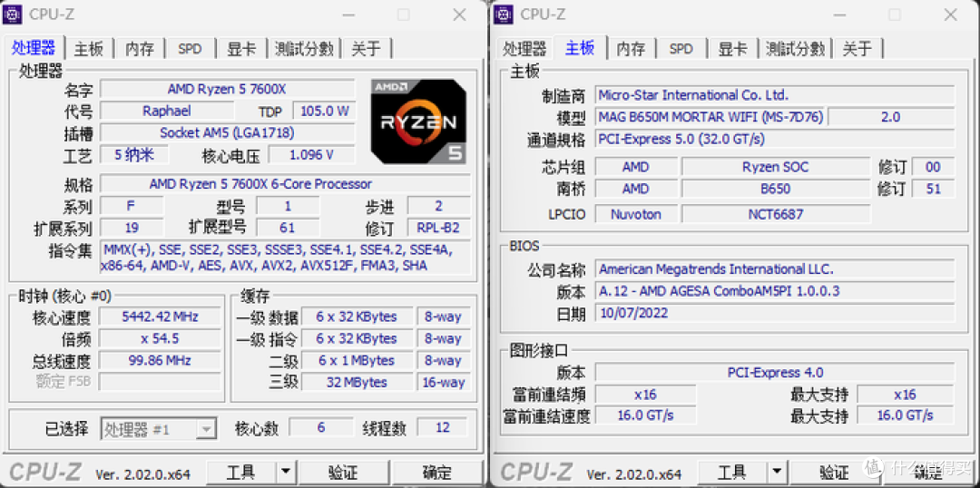Close the left CPU-Z window
The height and width of the screenshot is (488, 980).
[460, 14]
